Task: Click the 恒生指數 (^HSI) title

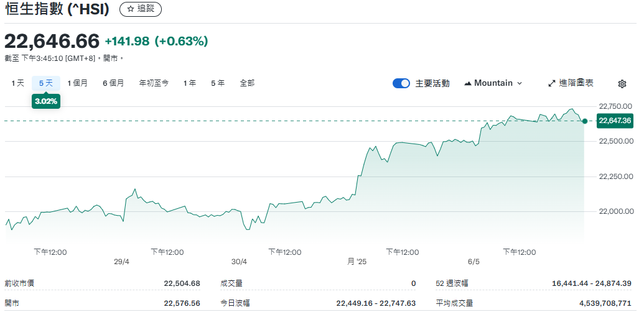Action: 57,9
